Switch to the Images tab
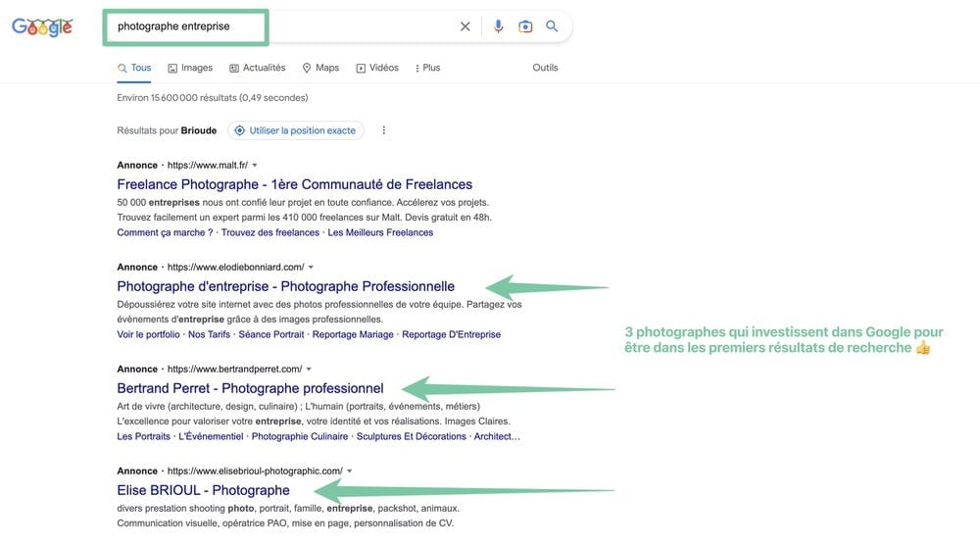980x546 pixels. (x=190, y=68)
